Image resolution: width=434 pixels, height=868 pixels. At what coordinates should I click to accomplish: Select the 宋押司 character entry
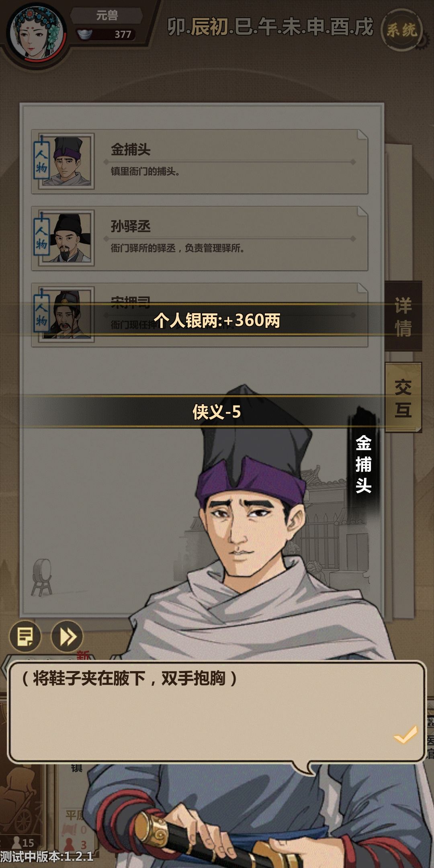click(x=200, y=315)
